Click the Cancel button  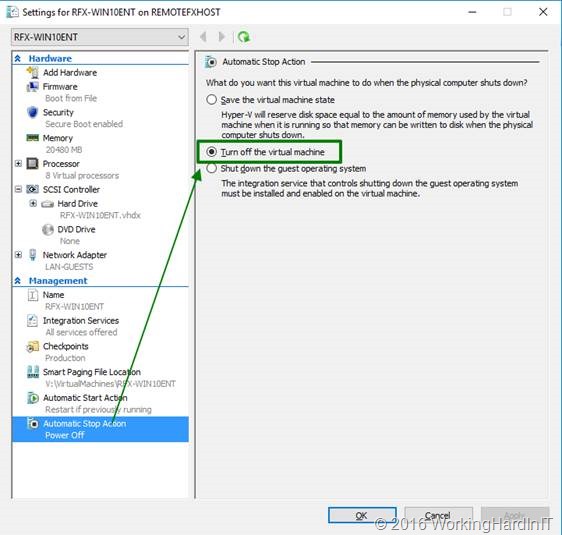click(x=438, y=516)
